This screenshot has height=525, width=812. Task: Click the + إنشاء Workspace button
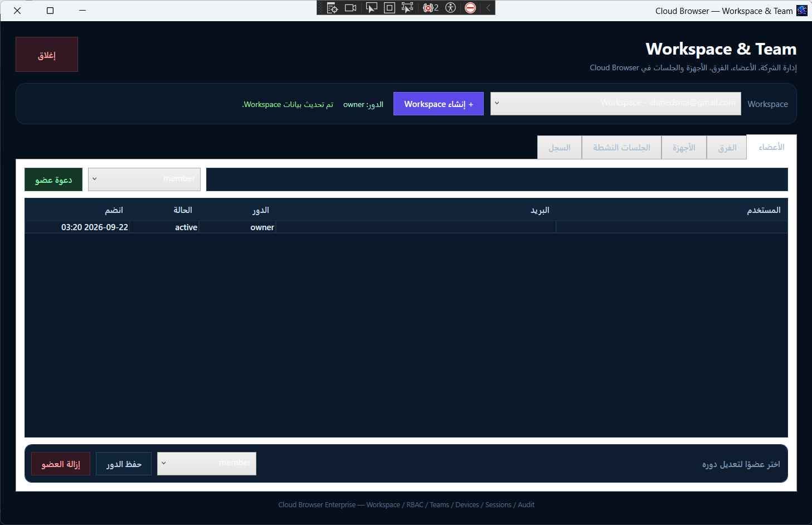pyautogui.click(x=439, y=104)
